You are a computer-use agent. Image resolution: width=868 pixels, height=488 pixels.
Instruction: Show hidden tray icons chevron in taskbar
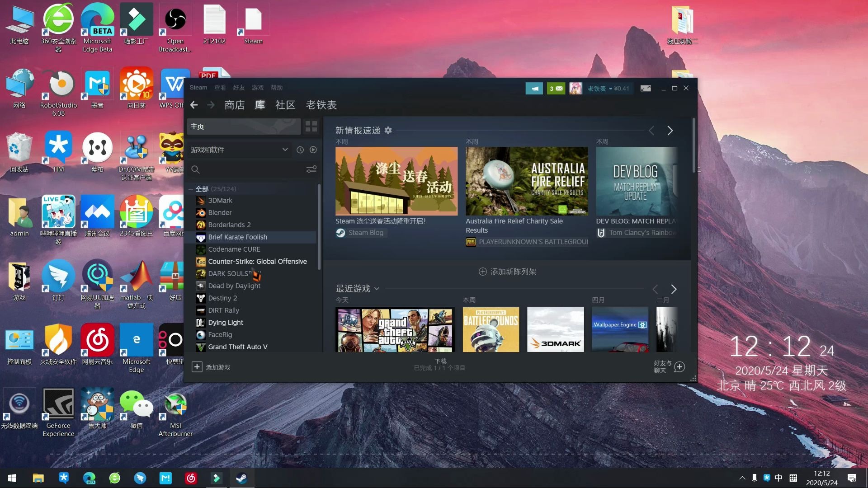tap(742, 478)
